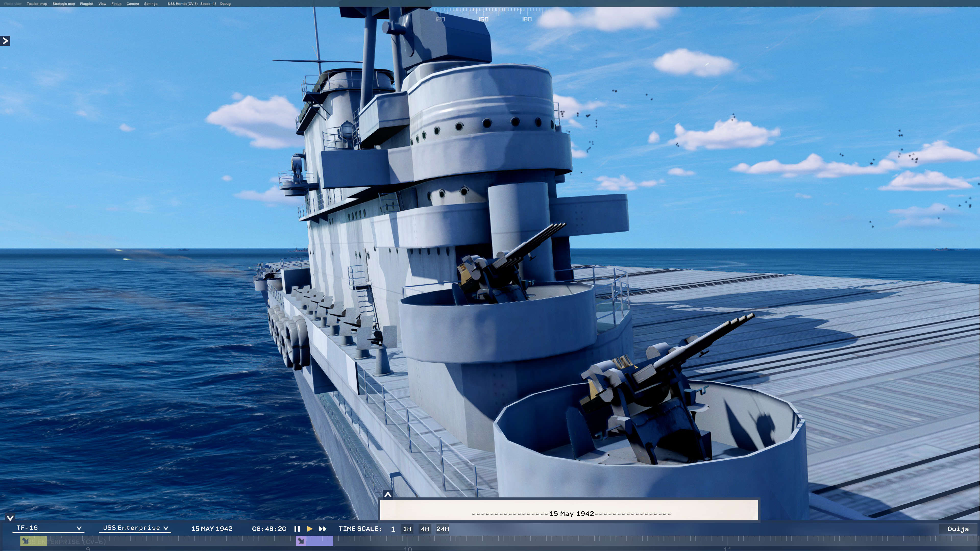Expand the left side panel arrow

point(5,41)
